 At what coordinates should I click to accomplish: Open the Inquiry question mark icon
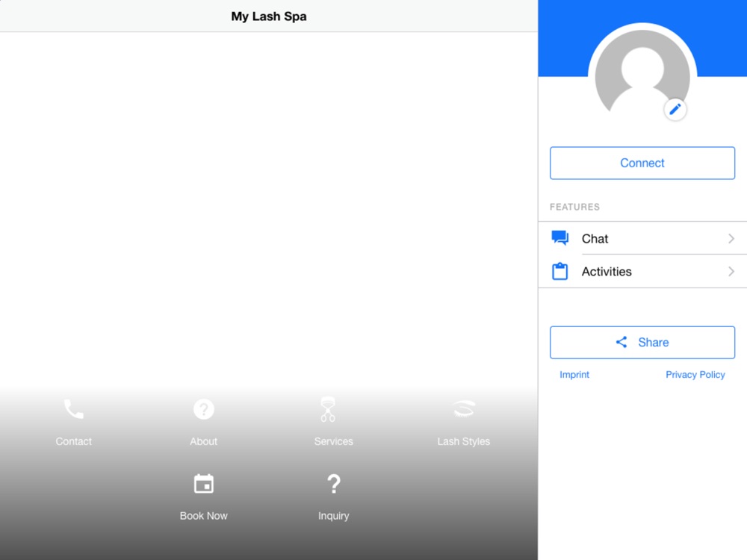pos(333,484)
